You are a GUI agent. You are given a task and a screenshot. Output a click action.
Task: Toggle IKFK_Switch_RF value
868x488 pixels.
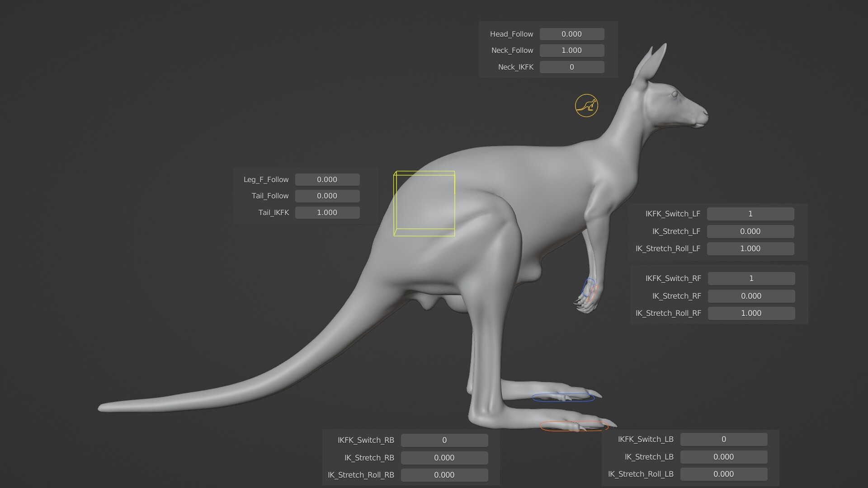tap(751, 278)
